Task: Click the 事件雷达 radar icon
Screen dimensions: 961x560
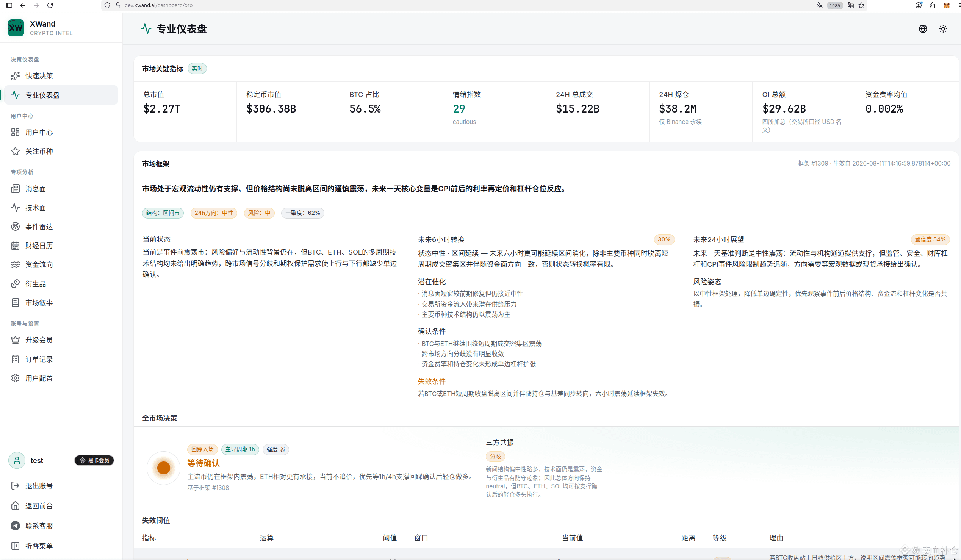Action: coord(15,227)
